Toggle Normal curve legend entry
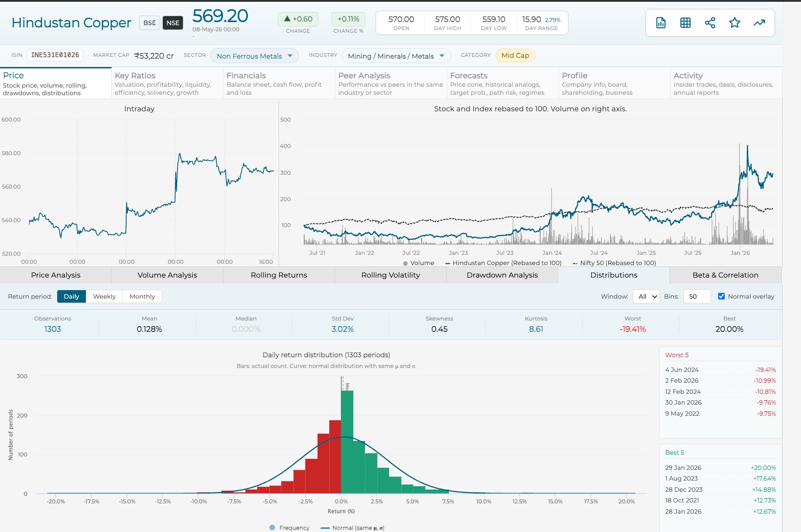Screen dimensions: 801x532 [352, 528]
